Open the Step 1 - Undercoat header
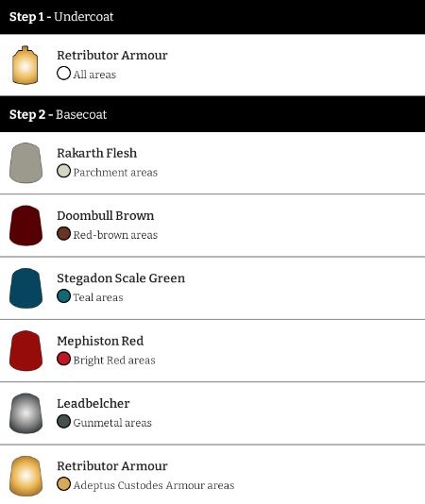 [212, 17]
